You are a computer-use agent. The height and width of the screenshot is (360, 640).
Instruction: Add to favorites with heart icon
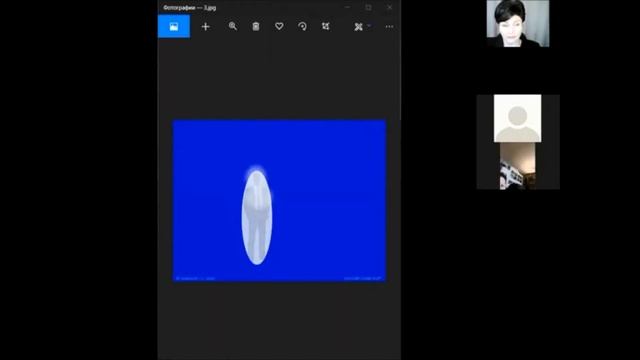coord(279,26)
